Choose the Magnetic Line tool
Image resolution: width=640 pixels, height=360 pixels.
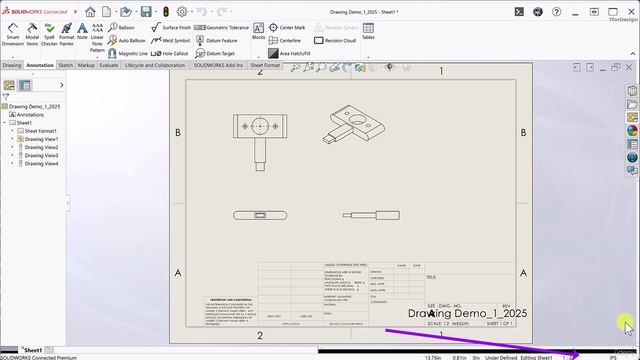point(128,53)
